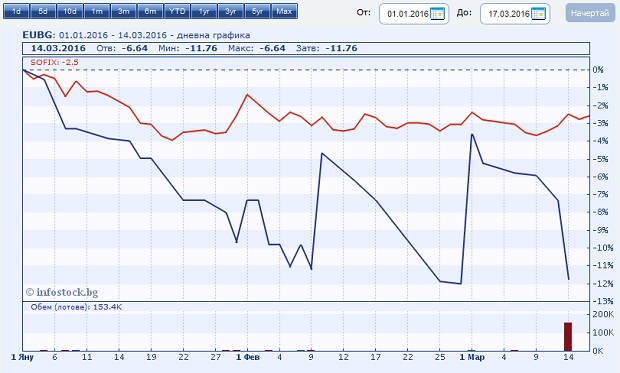620x373 pixels.
Task: Click the 1 Фев axis label
Action: [248, 357]
